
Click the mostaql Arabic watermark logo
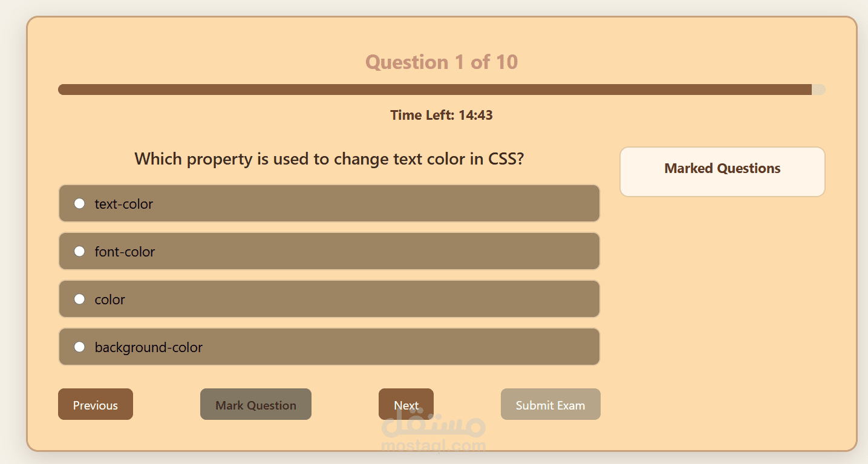pyautogui.click(x=433, y=427)
